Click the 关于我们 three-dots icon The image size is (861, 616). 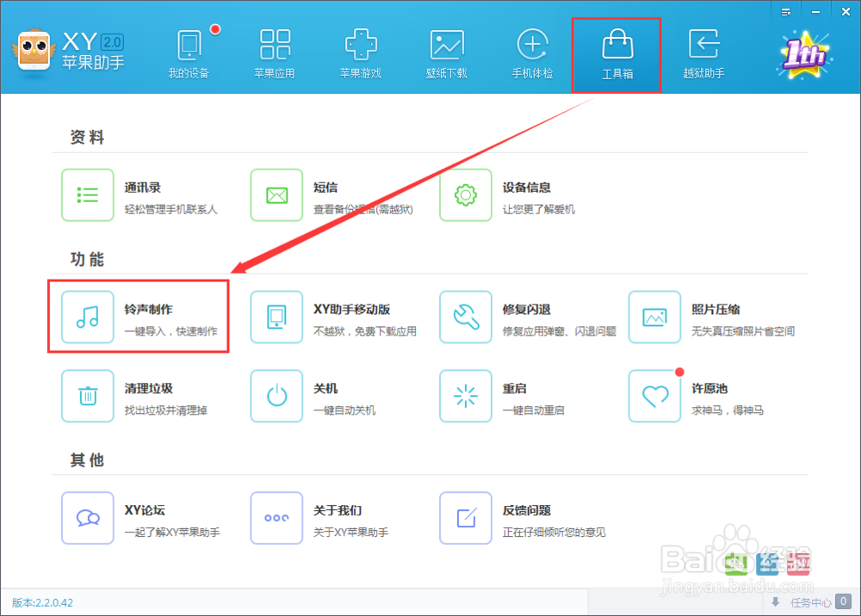click(x=276, y=518)
